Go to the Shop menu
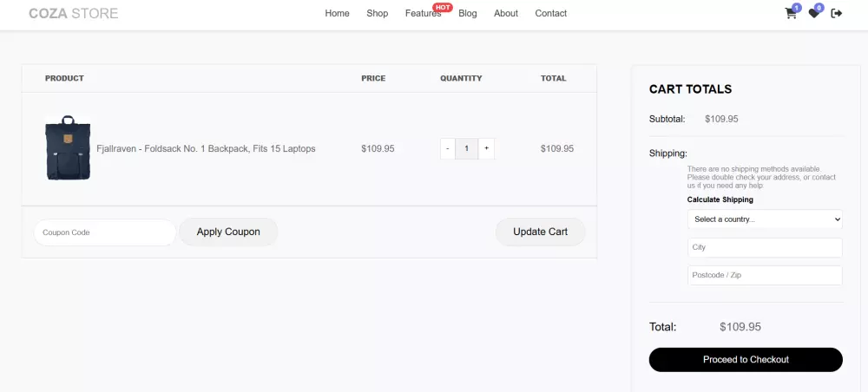This screenshot has height=392, width=868. coord(377,13)
